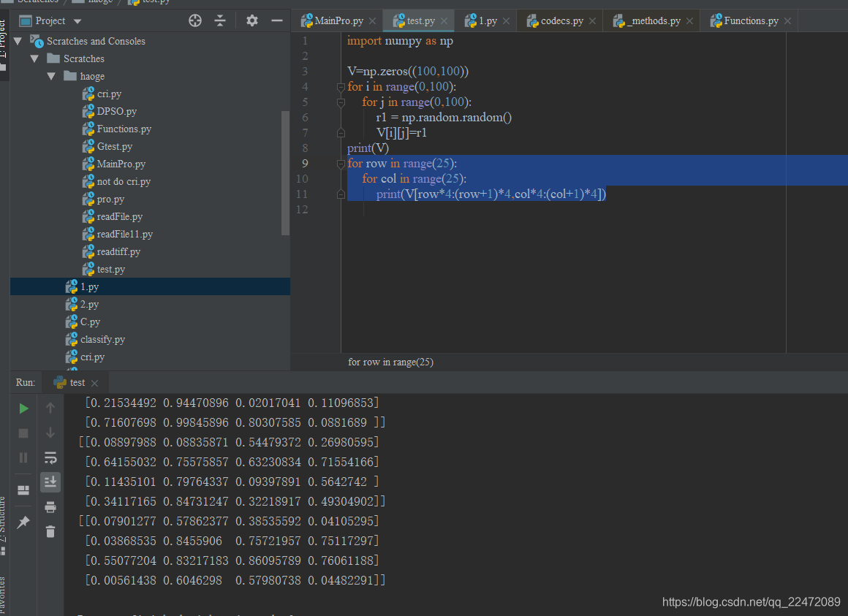
Task: Select readFile11.py in project tree
Action: 125,235
